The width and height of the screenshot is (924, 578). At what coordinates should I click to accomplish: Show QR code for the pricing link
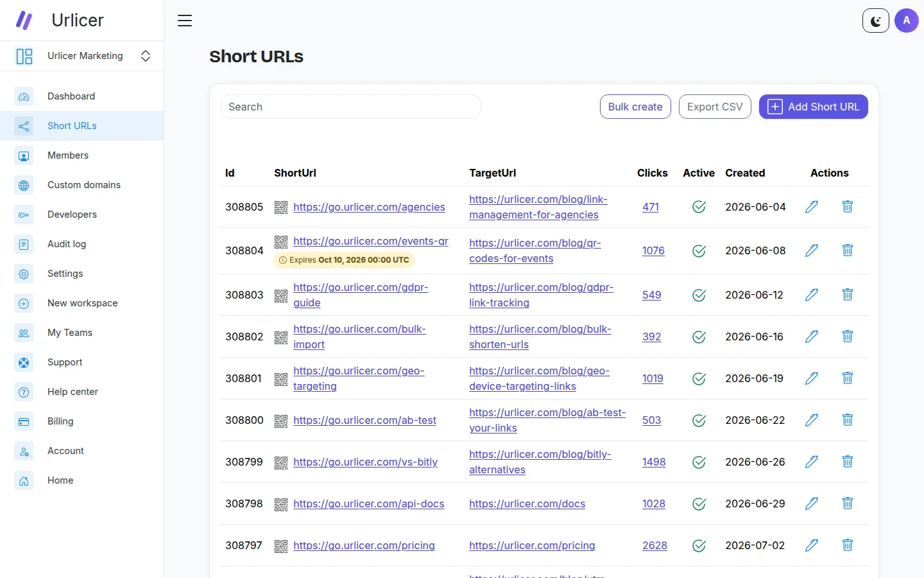(x=281, y=546)
